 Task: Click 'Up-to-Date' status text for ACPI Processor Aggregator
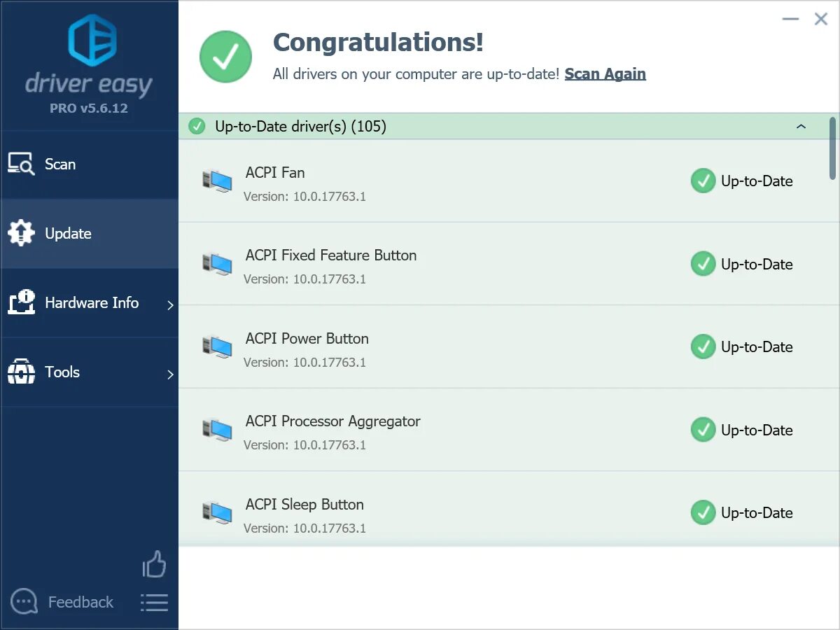point(757,430)
